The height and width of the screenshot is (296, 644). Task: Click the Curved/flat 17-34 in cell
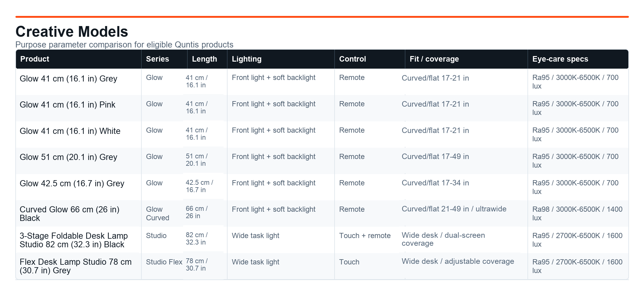pyautogui.click(x=435, y=183)
